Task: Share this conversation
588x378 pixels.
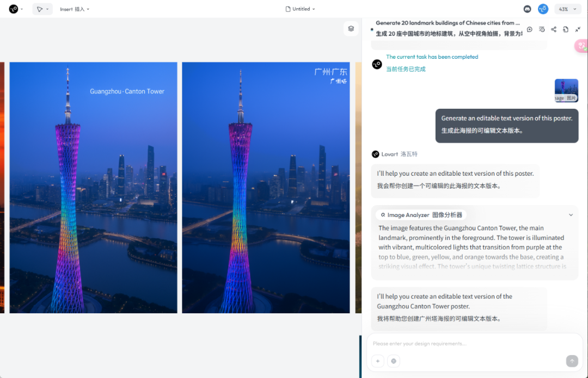Action: 554,29
